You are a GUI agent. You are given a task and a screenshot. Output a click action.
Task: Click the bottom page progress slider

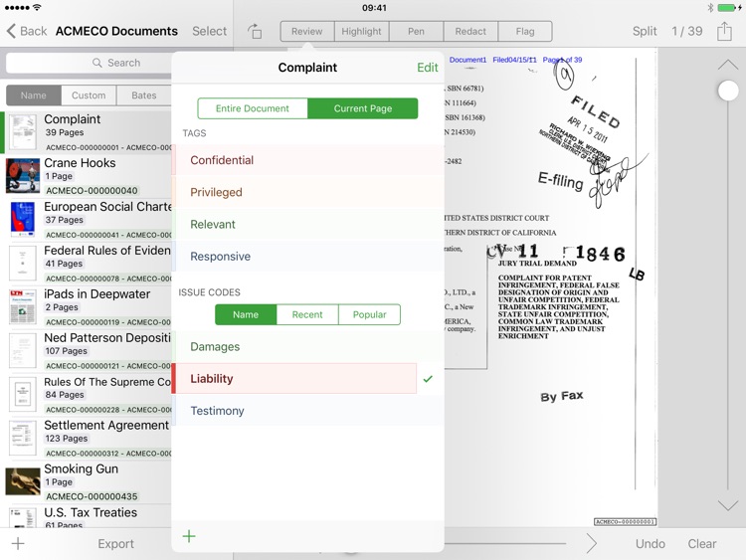(x=505, y=543)
